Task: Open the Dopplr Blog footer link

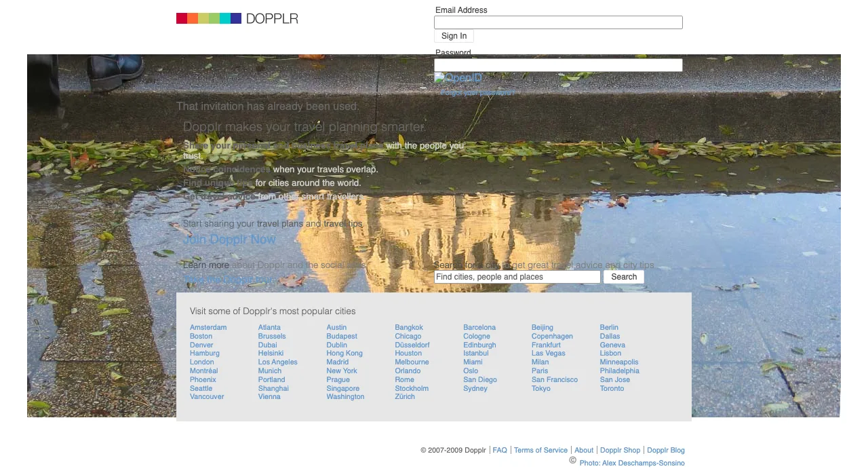Action: click(666, 451)
